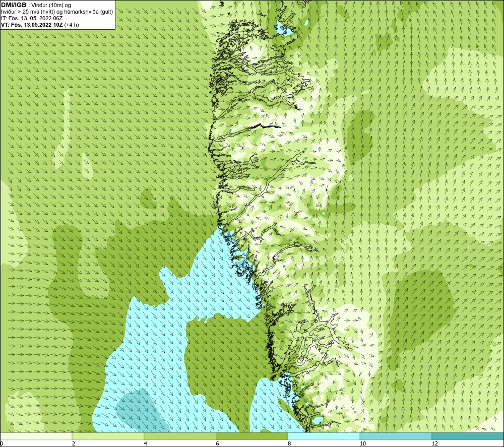The width and height of the screenshot is (504, 447).
Task: Click the dark teal above-12 m/s scale segment
Action: tap(468, 436)
